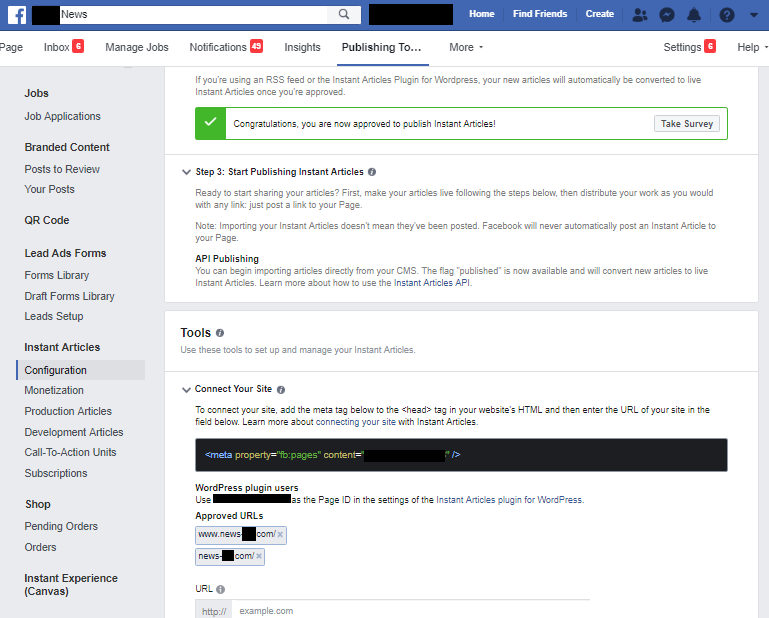769x618 pixels.
Task: Click Find Friends link
Action: tap(540, 14)
